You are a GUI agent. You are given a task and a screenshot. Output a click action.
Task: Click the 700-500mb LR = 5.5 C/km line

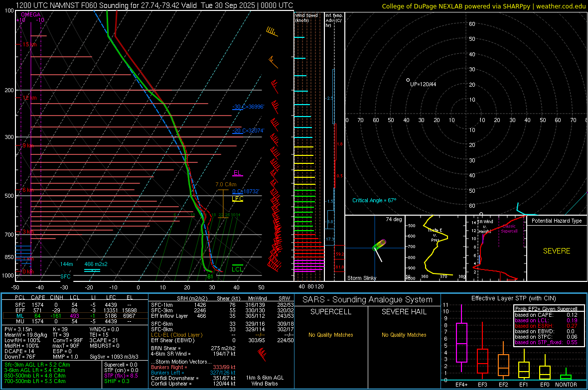pyautogui.click(x=35, y=381)
